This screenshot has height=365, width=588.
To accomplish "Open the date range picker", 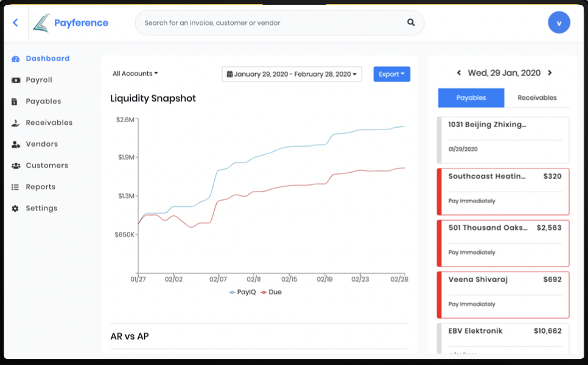I will pyautogui.click(x=291, y=73).
